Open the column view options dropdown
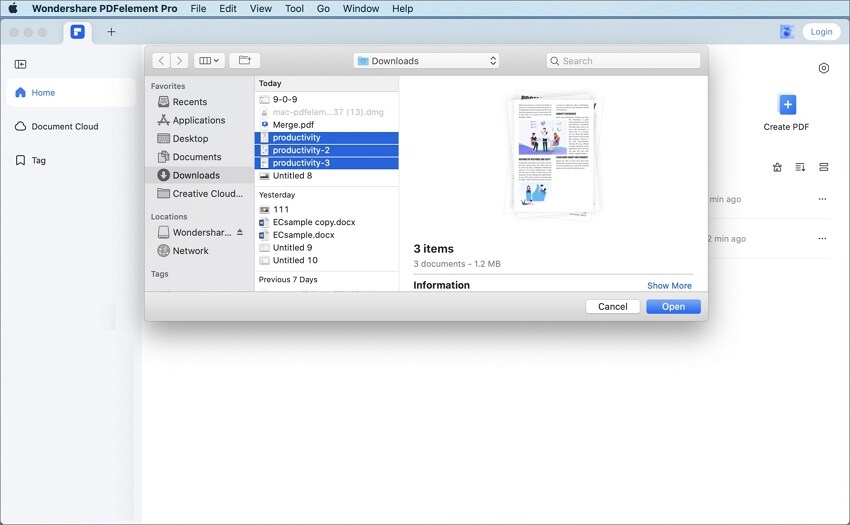850x525 pixels. [209, 60]
